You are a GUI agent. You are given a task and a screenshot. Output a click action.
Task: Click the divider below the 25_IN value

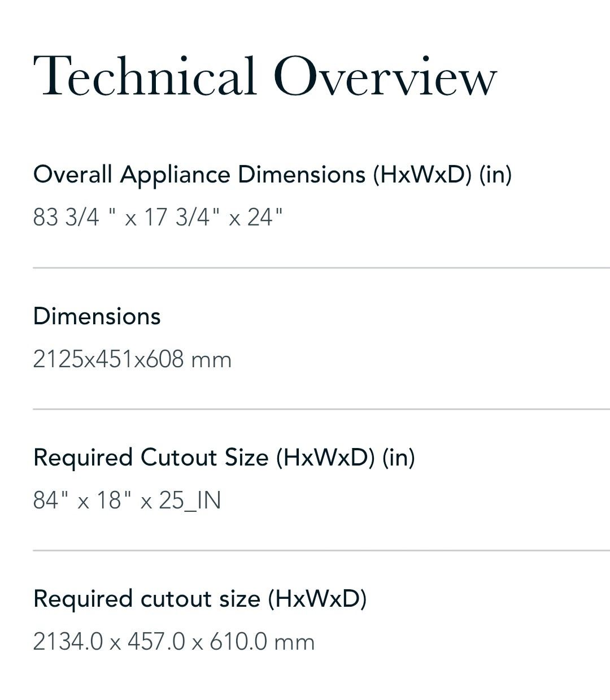(321, 550)
